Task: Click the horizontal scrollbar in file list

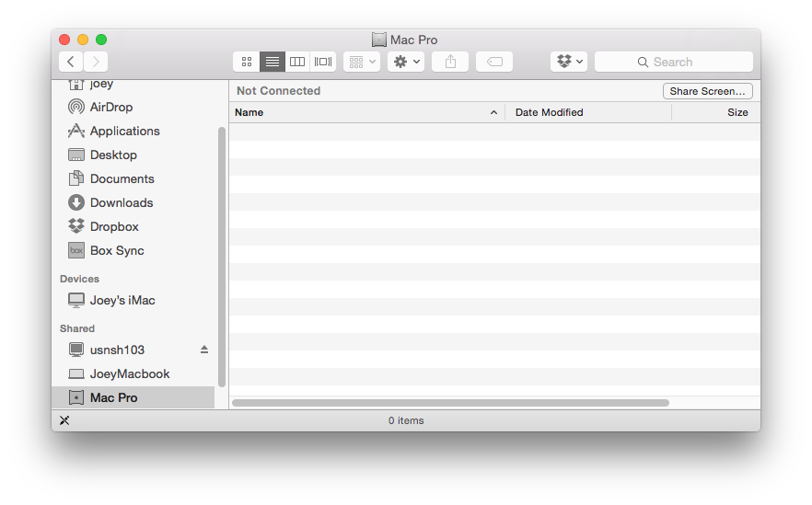Action: 450,403
